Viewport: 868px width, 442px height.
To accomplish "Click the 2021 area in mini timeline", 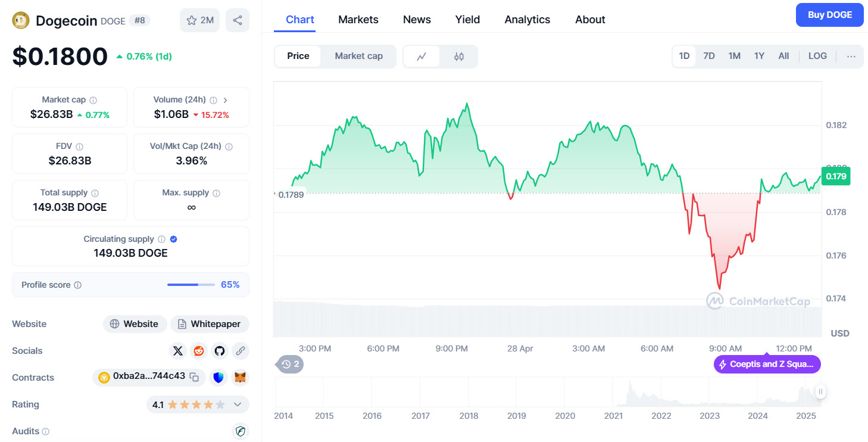I will point(614,416).
